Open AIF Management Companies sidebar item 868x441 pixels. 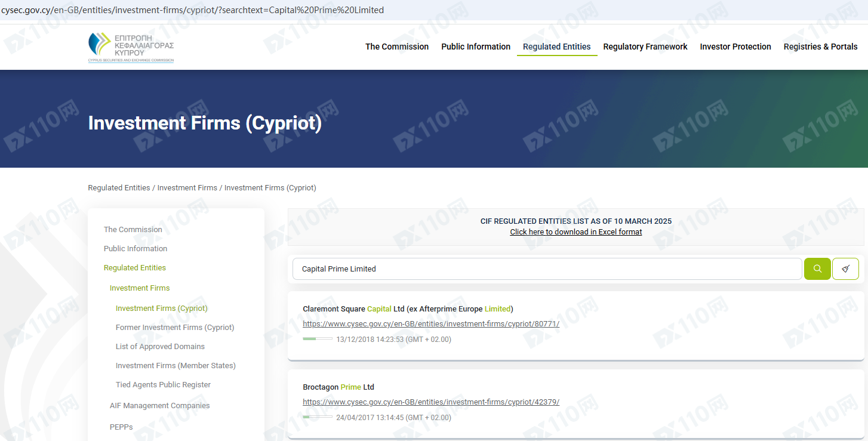click(159, 406)
